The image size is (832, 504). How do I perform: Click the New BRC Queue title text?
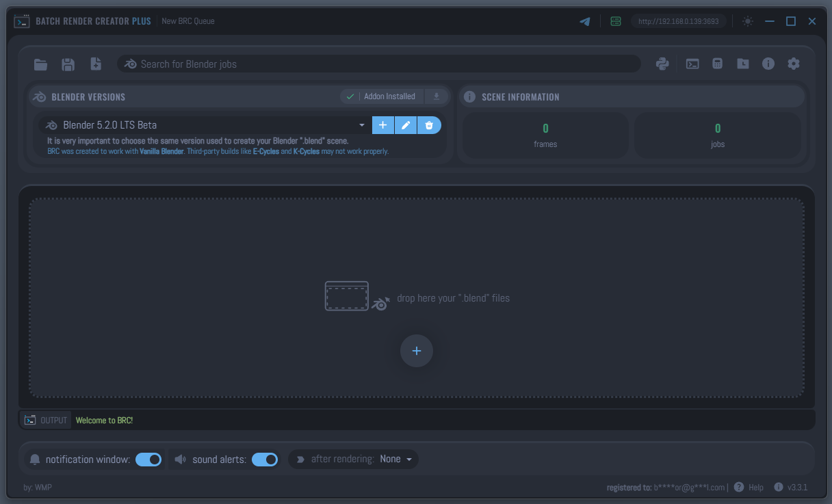188,21
